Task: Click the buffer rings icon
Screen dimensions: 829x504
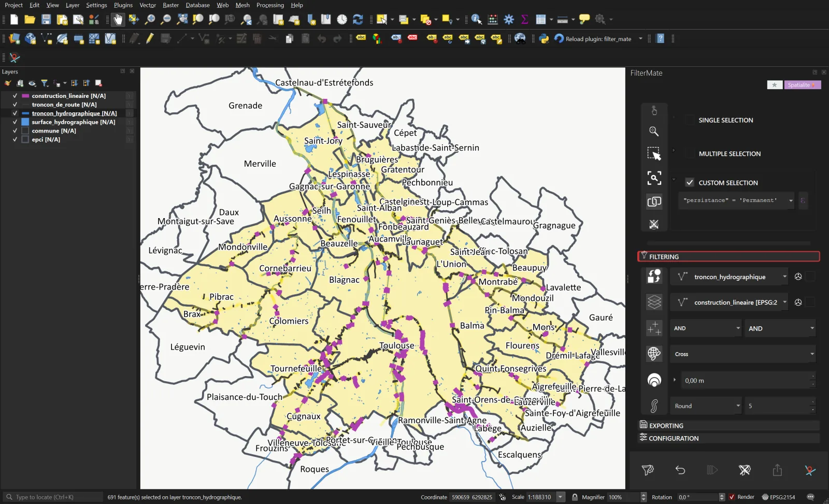Action: 654,380
